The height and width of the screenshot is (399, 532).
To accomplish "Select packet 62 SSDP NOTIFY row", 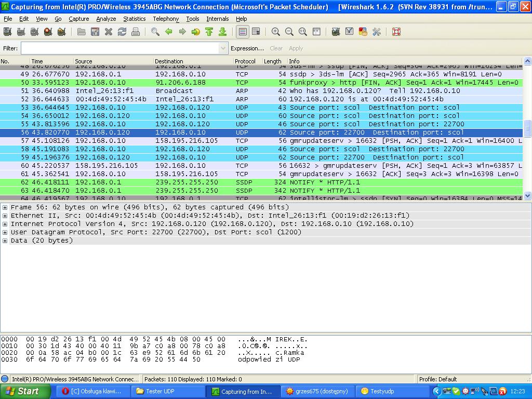I will (261, 182).
